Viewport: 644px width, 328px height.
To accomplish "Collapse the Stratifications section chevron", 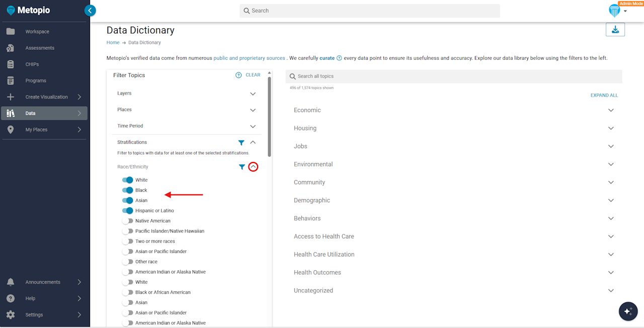I will tap(253, 142).
